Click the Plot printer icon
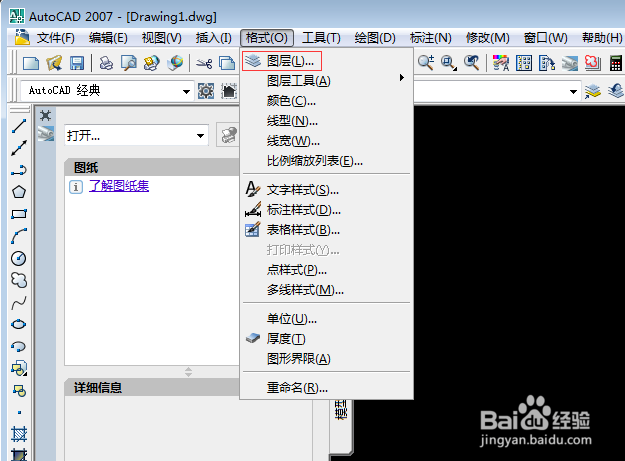This screenshot has height=461, width=625. coord(106,63)
